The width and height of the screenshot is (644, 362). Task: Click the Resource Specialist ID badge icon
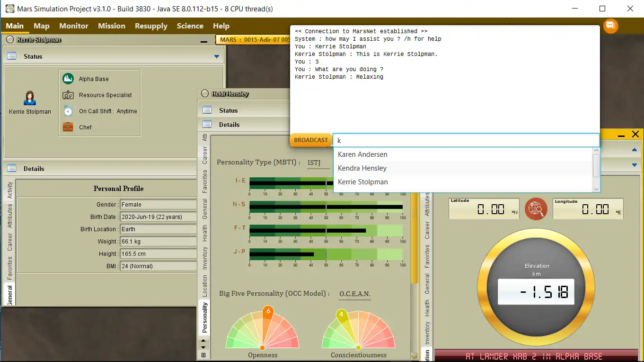click(x=68, y=95)
